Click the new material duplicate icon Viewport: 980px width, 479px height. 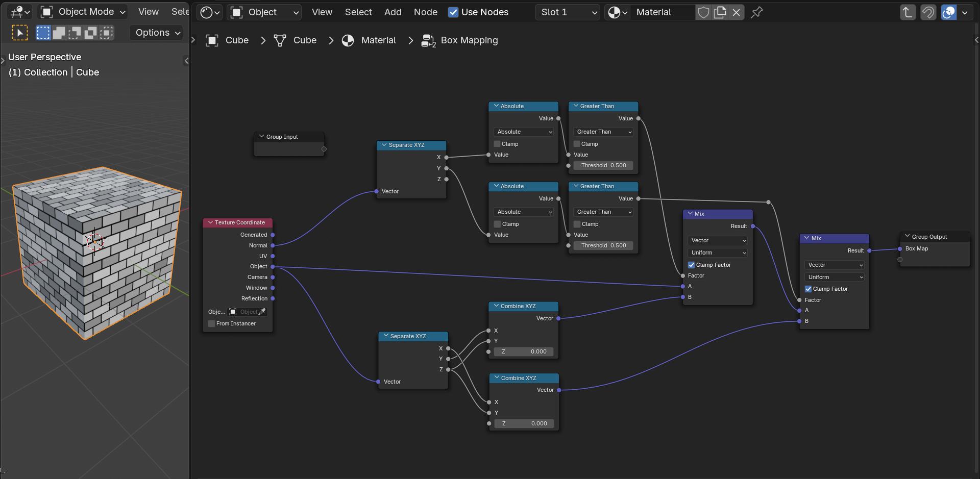(x=720, y=12)
